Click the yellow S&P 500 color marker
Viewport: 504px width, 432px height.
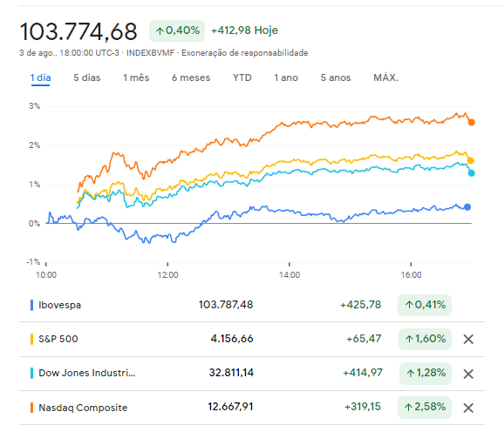(31, 340)
